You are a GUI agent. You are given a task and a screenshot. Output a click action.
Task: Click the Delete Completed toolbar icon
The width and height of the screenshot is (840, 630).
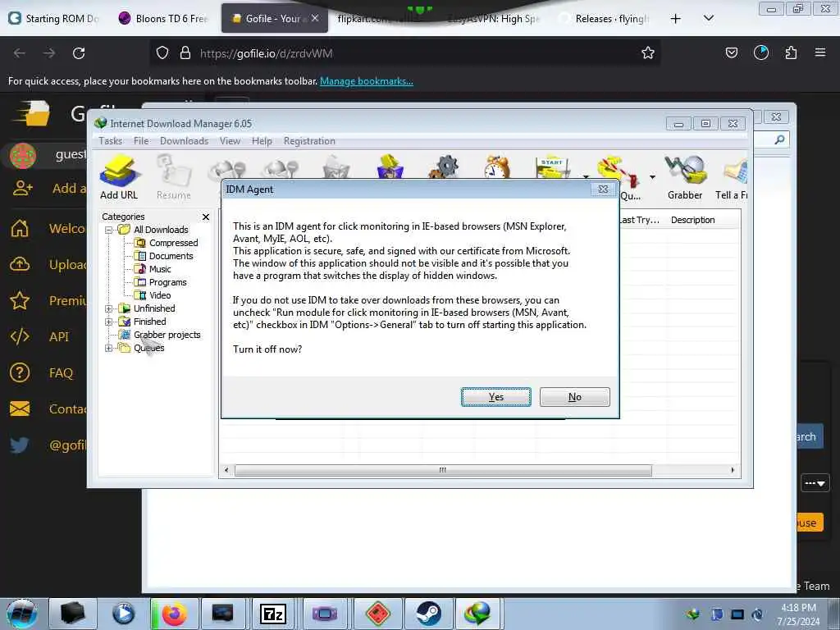(390, 167)
